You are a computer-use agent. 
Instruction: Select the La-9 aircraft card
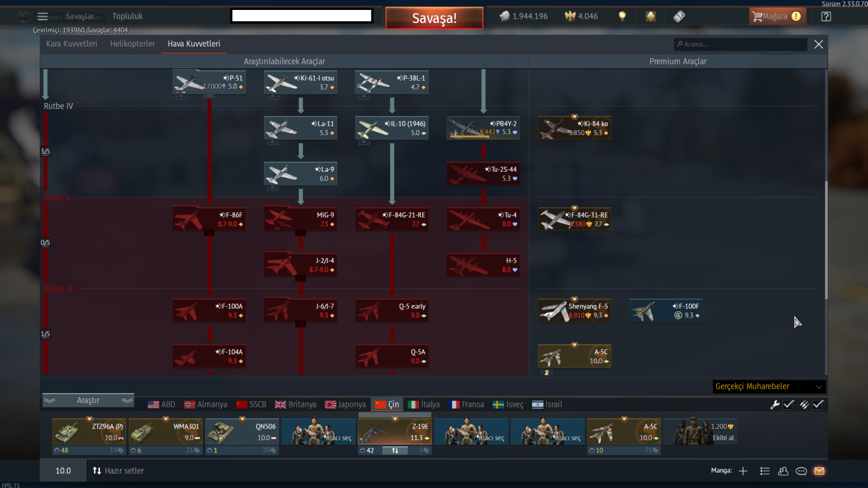(x=301, y=174)
